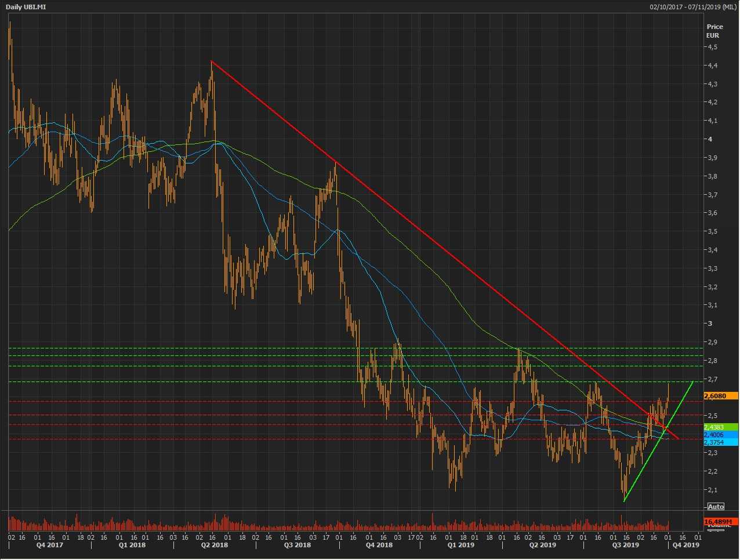740x560 pixels.
Task: Select the green moving average tag 2,4383
Action: coord(721,427)
